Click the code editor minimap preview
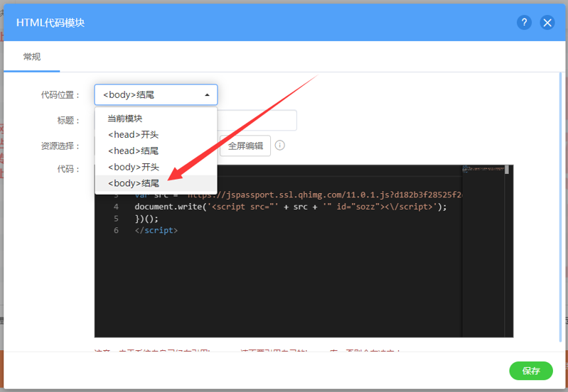 [483, 169]
